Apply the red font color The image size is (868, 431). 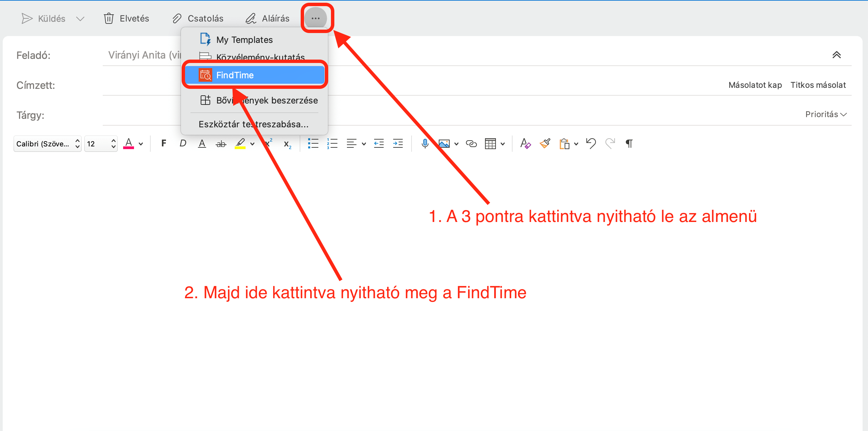click(129, 144)
